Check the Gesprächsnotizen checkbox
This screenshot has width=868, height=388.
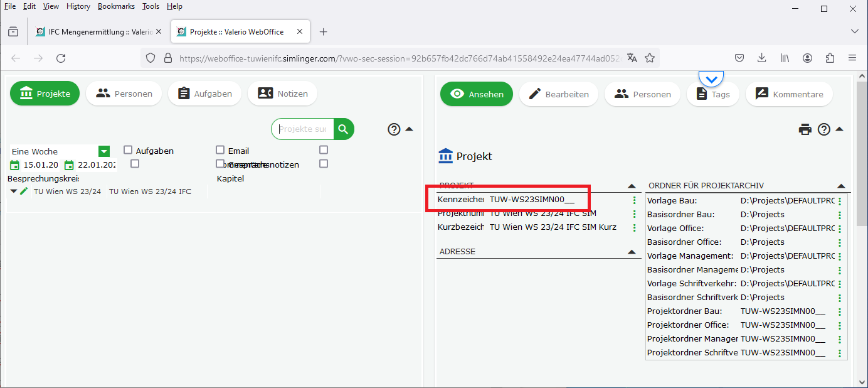tap(220, 164)
